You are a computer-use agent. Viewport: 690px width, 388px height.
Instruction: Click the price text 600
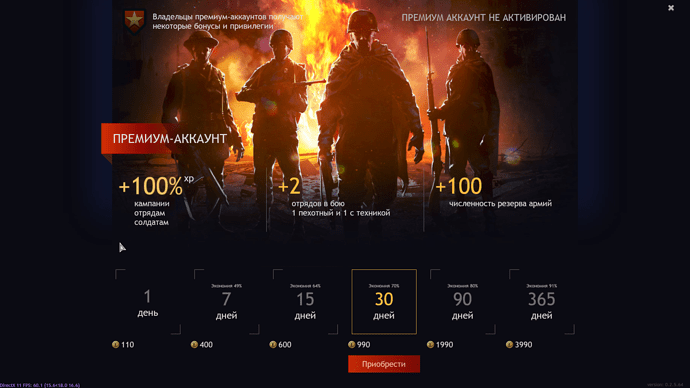click(285, 344)
